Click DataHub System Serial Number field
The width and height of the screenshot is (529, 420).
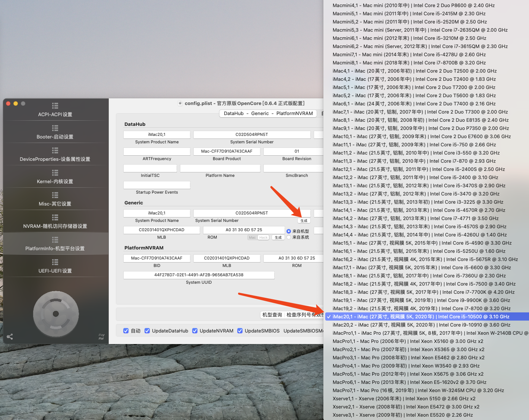(x=252, y=134)
